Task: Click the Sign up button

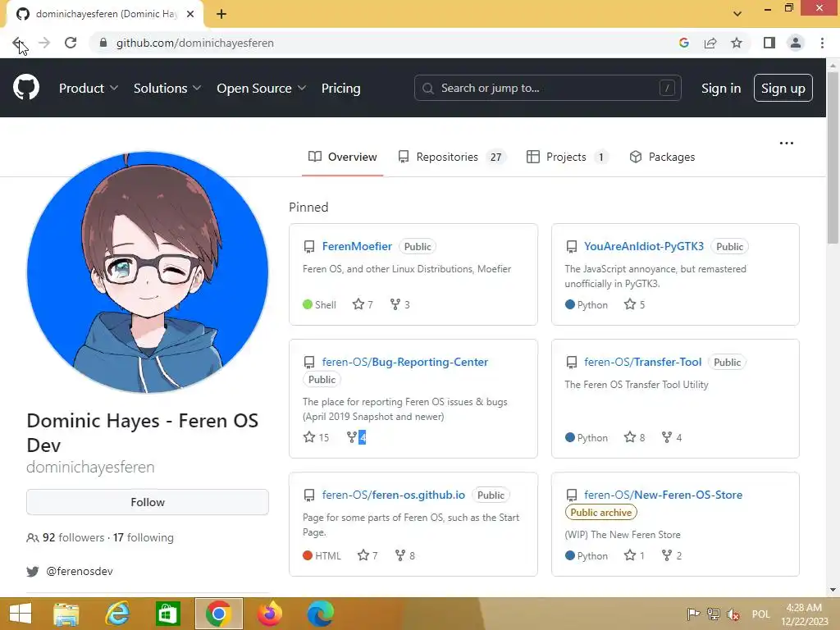Action: tap(783, 88)
